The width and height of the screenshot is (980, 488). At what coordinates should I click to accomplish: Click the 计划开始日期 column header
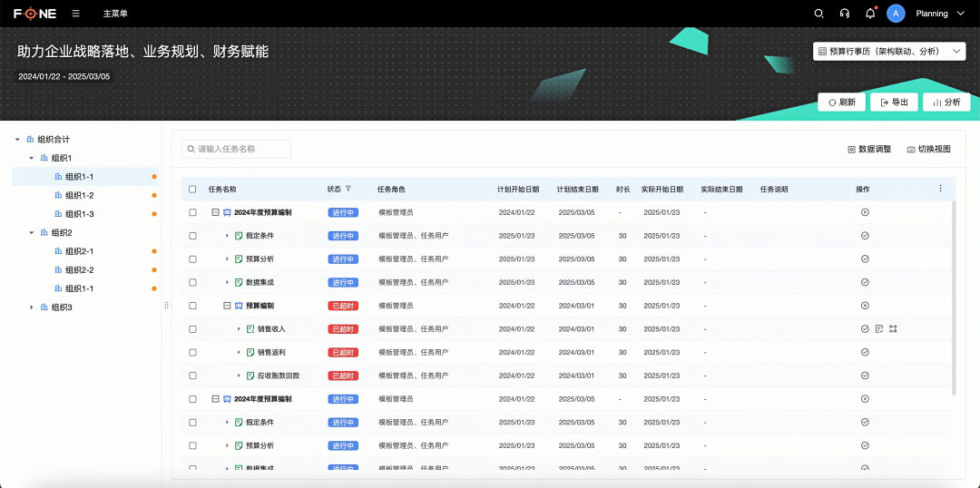[x=517, y=189]
